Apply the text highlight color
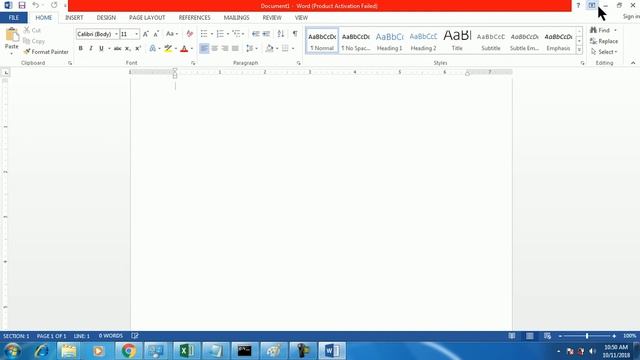 click(x=168, y=49)
